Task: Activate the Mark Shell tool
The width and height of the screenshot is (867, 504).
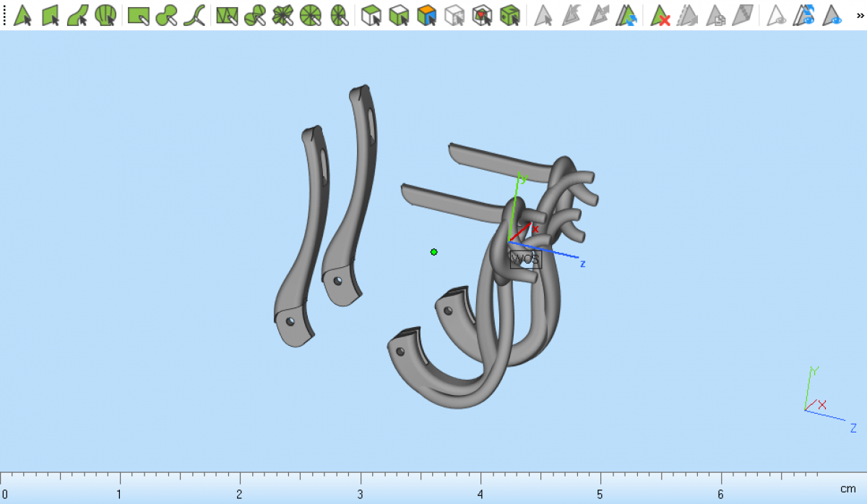Action: (105, 15)
